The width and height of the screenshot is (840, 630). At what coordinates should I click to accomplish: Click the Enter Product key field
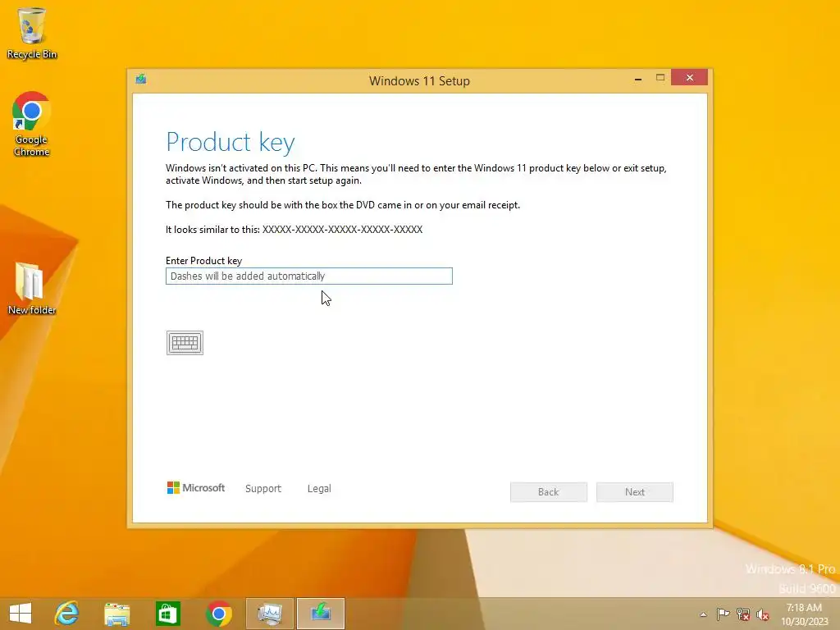tap(309, 276)
